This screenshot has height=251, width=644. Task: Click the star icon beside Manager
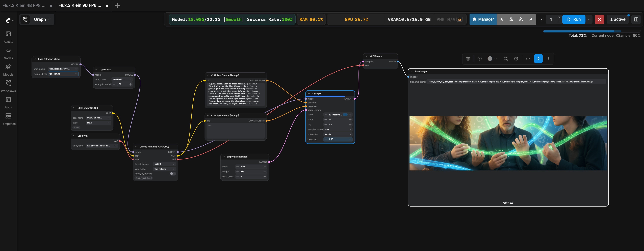click(502, 19)
